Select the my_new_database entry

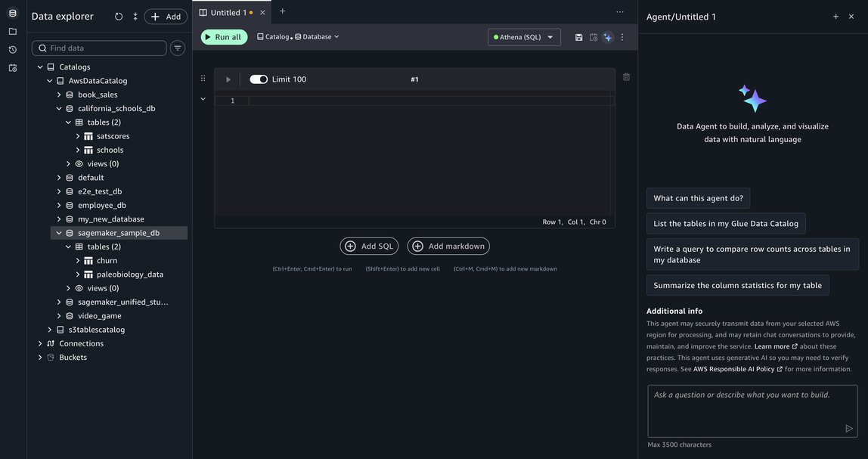[110, 219]
